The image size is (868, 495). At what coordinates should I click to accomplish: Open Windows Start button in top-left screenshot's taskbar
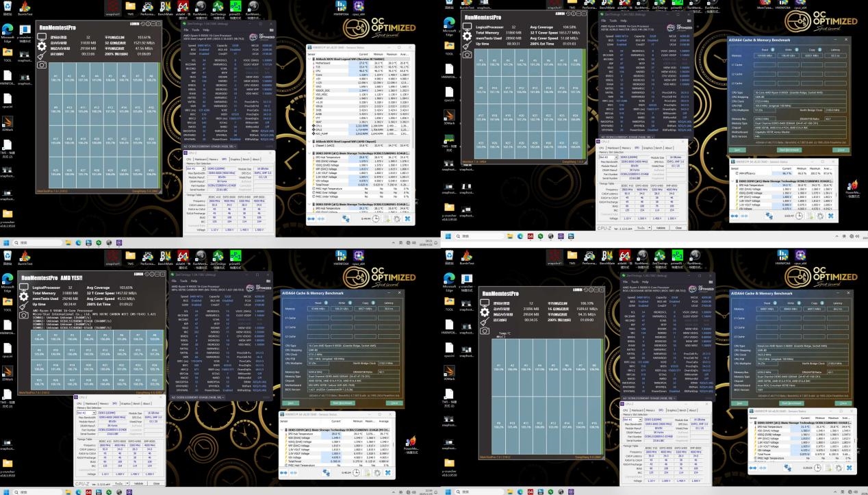point(6,242)
